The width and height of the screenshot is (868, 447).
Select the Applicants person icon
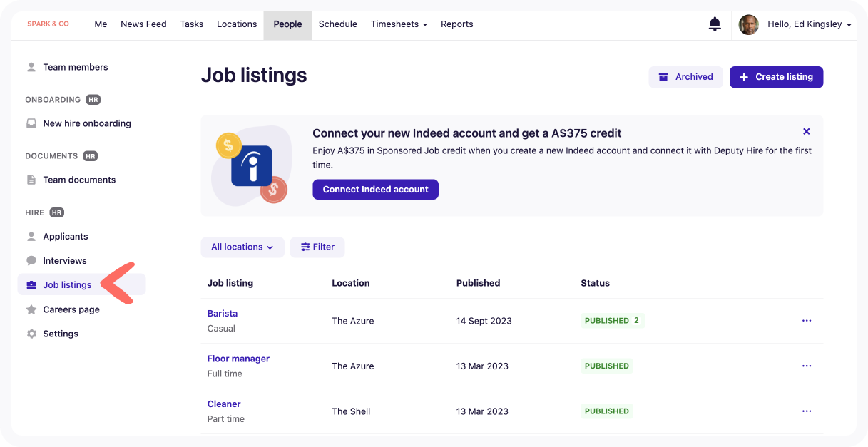coord(31,236)
